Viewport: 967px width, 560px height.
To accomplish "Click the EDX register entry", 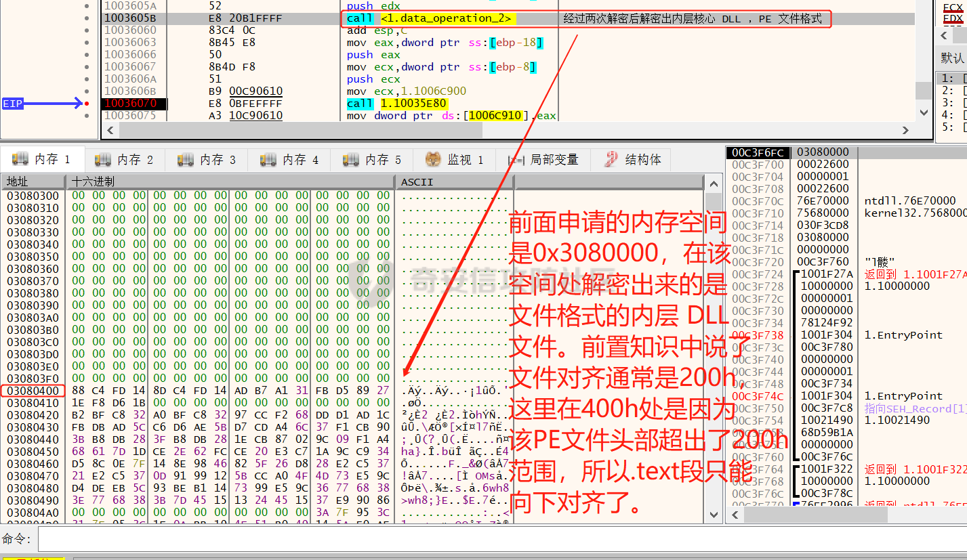I will [x=952, y=18].
